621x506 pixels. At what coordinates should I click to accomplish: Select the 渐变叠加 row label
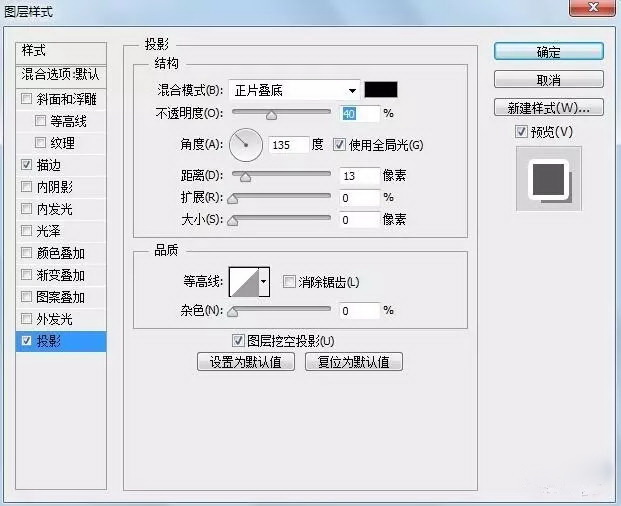(x=61, y=275)
